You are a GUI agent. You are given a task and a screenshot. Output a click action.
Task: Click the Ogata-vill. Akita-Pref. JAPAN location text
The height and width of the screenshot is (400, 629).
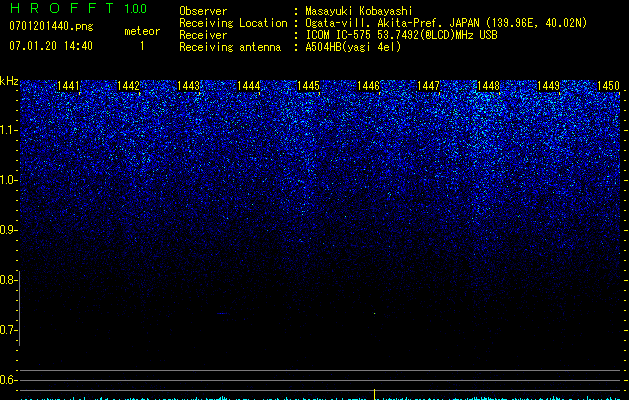[x=446, y=23]
